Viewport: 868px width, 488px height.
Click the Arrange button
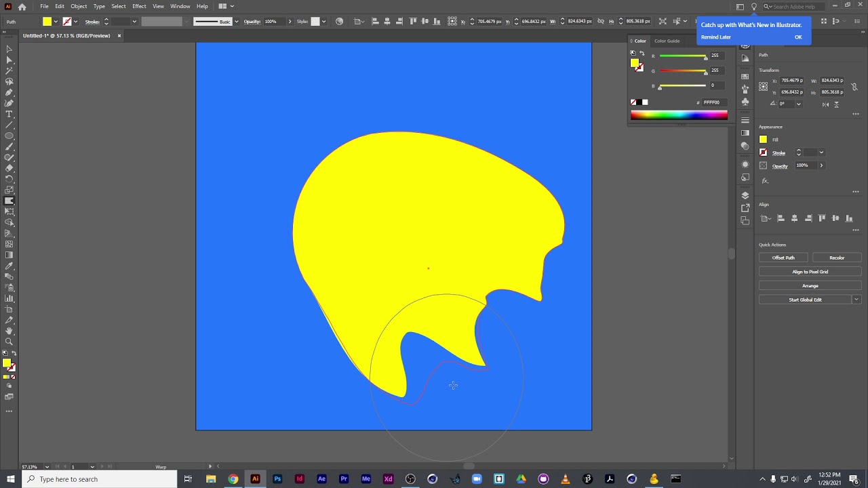click(810, 286)
